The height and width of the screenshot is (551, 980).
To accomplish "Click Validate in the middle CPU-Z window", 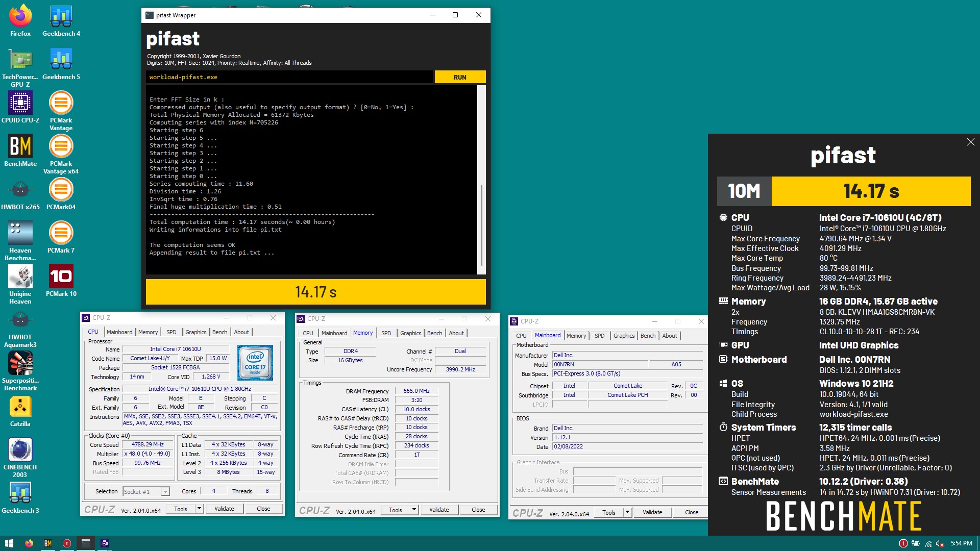I will coord(439,510).
